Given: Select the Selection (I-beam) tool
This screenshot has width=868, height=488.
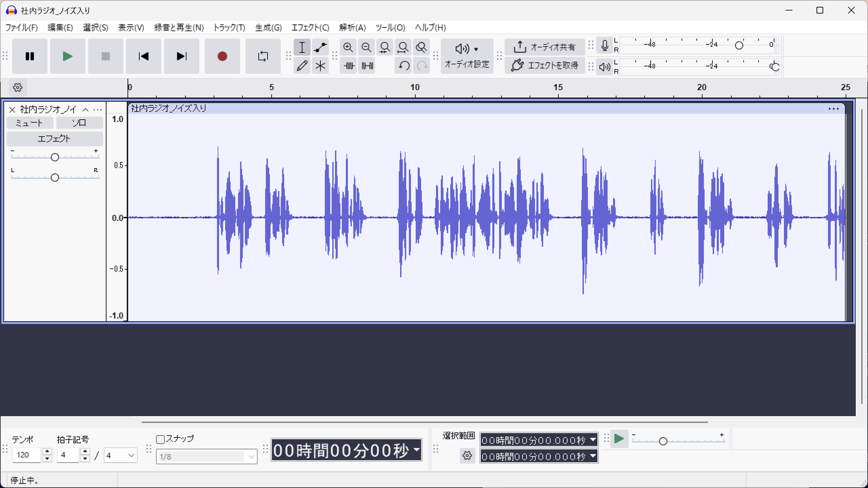Looking at the screenshot, I should (x=302, y=47).
